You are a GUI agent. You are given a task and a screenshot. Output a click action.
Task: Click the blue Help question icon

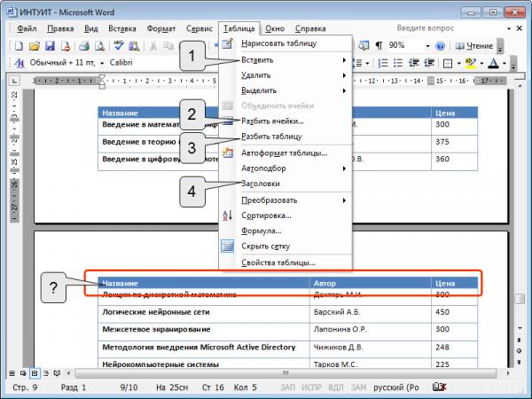(x=440, y=45)
